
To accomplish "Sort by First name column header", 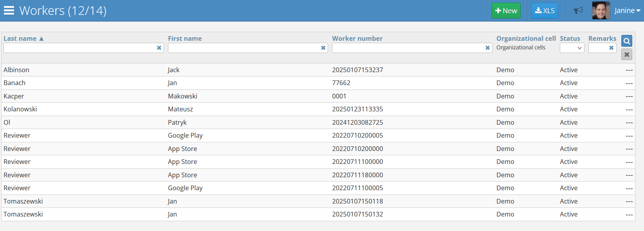I will 185,38.
